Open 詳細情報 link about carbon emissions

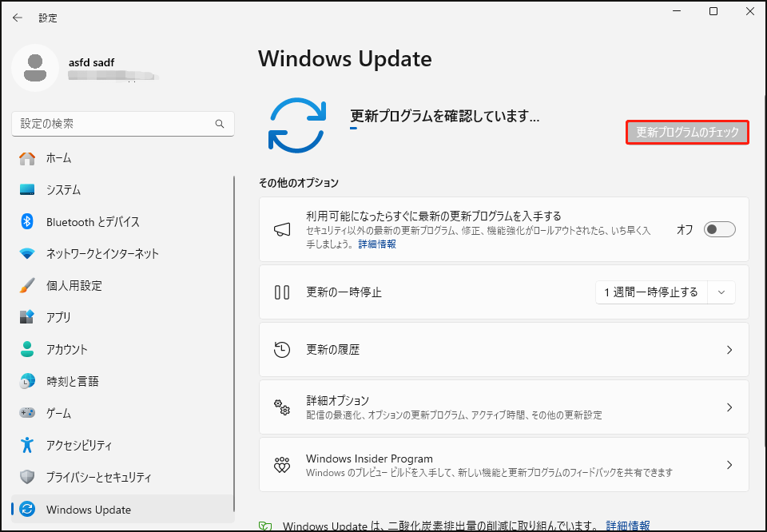pyautogui.click(x=628, y=526)
